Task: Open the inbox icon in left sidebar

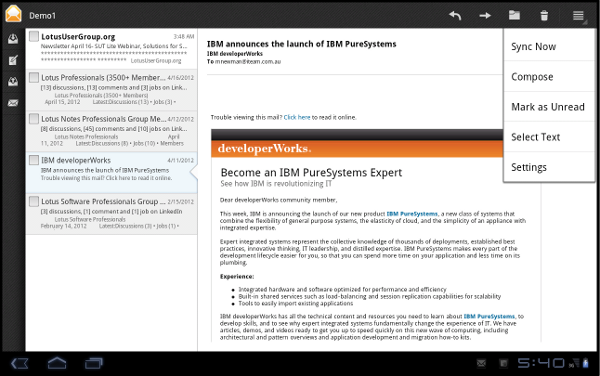Action: pos(13,39)
